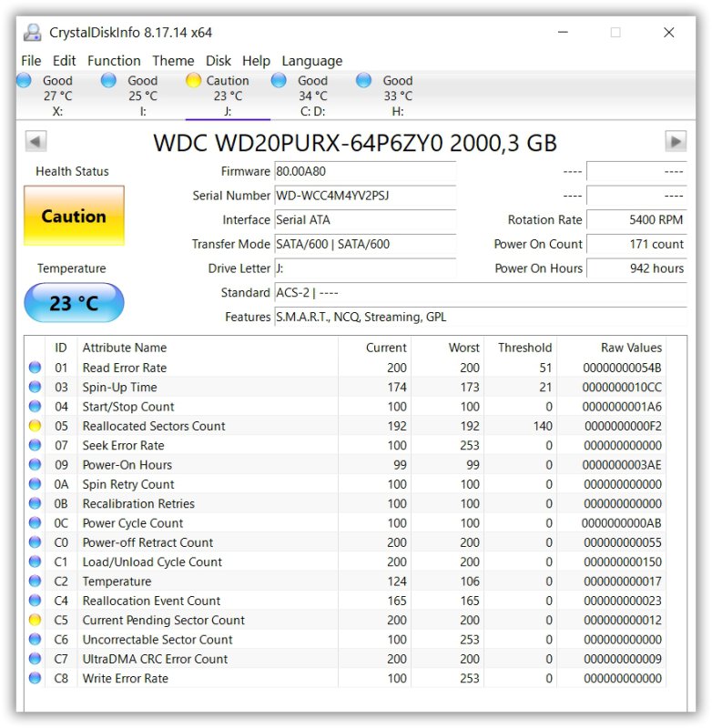This screenshot has width=712, height=728.
Task: Click the CrystalDiskInfo app icon in title bar
Action: (32, 33)
